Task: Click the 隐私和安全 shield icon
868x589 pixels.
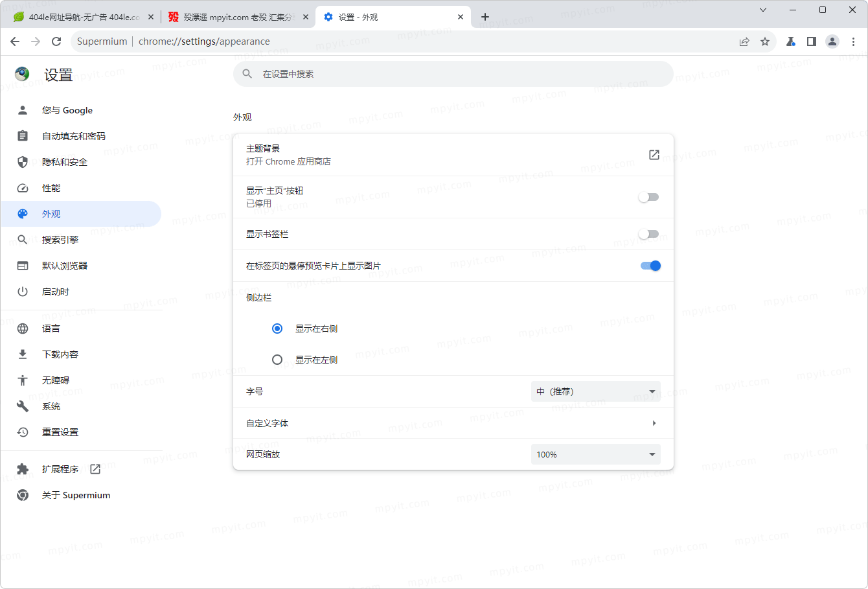Action: (23, 162)
